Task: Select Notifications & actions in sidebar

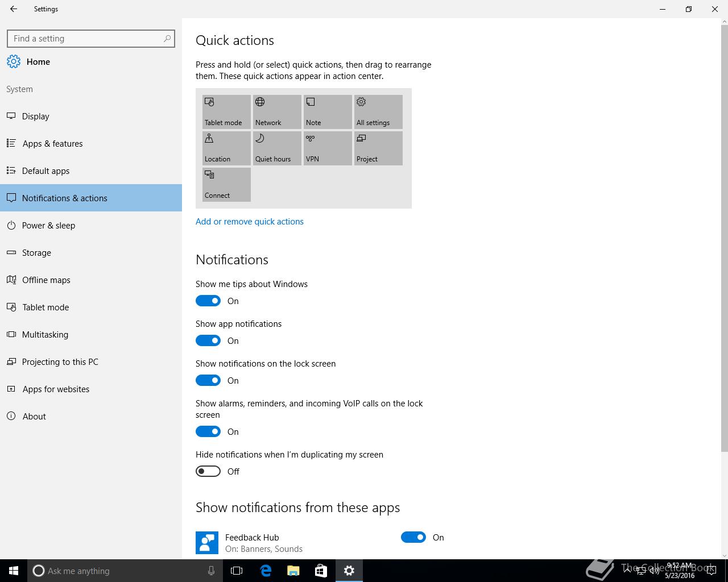Action: [91, 198]
